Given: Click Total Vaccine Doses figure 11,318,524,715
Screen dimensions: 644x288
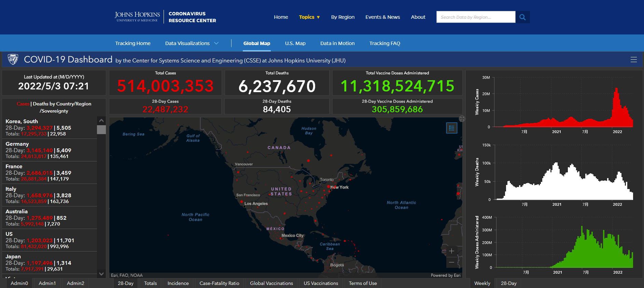Looking at the screenshot, I should [x=397, y=86].
